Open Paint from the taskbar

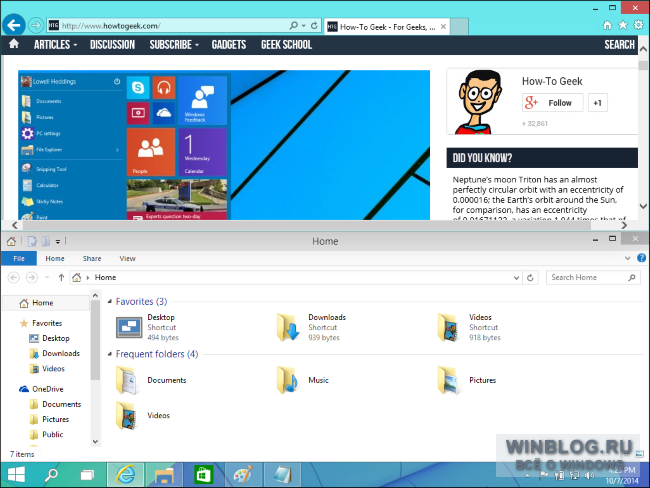[243, 474]
